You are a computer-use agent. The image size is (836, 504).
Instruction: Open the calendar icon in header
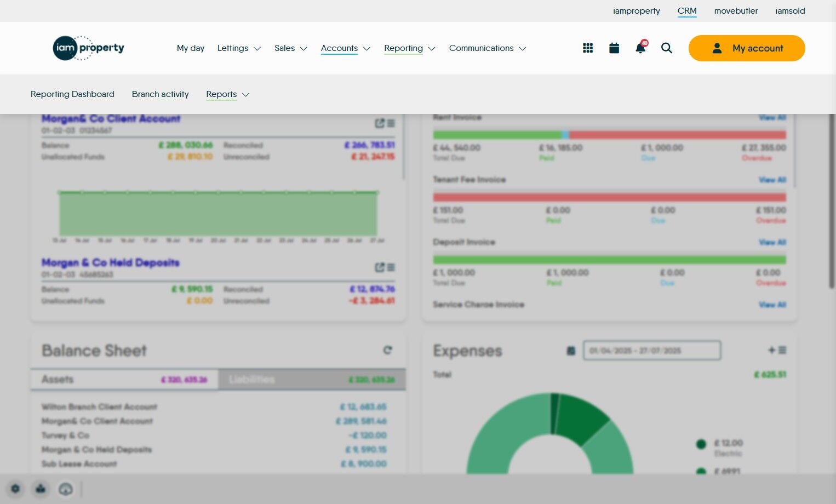pos(614,48)
